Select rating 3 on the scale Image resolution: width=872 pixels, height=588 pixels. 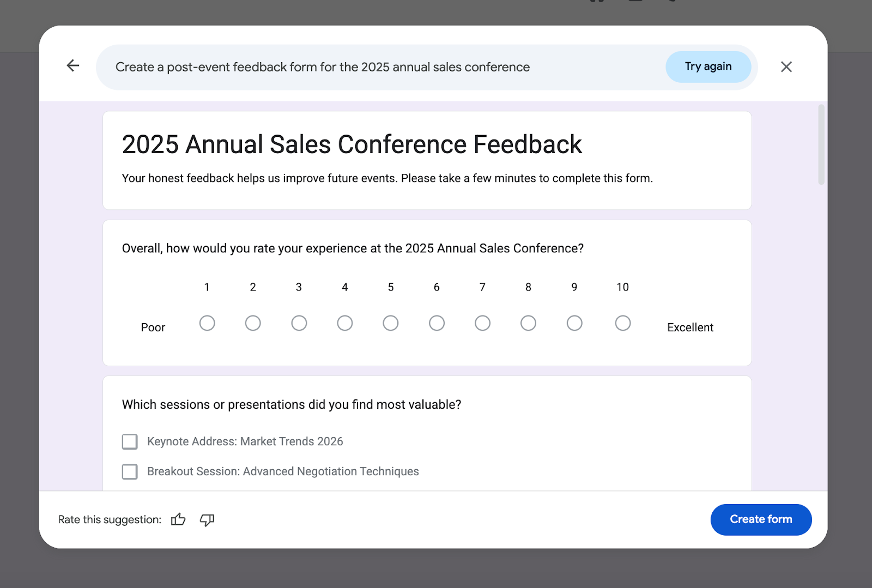tap(299, 323)
